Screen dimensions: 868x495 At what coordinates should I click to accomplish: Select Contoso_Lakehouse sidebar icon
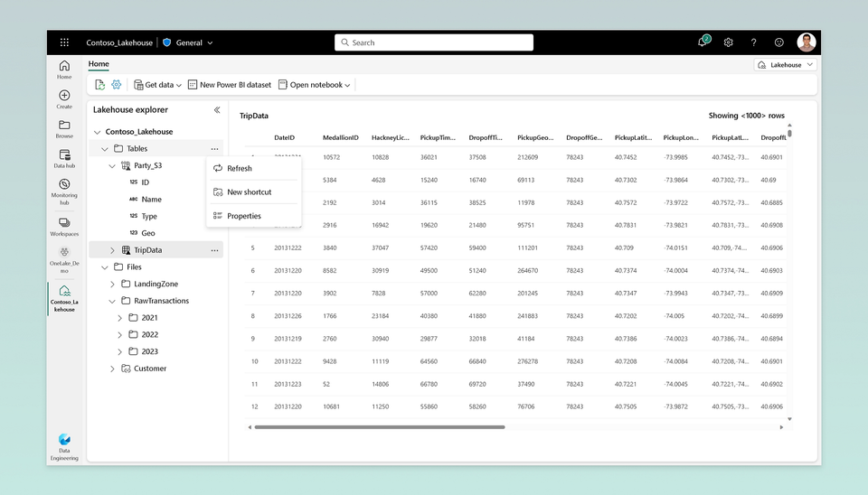click(x=64, y=299)
